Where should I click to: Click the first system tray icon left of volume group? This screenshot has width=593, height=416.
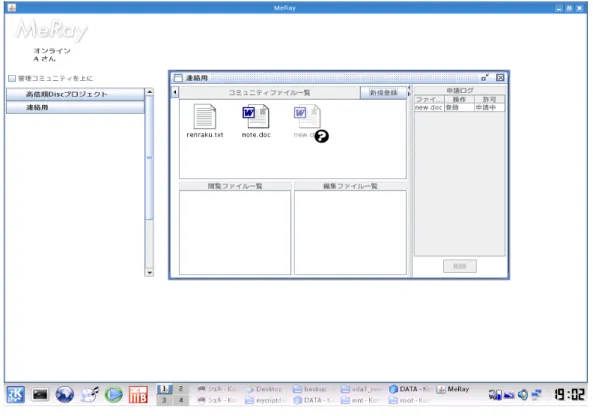[x=495, y=395]
